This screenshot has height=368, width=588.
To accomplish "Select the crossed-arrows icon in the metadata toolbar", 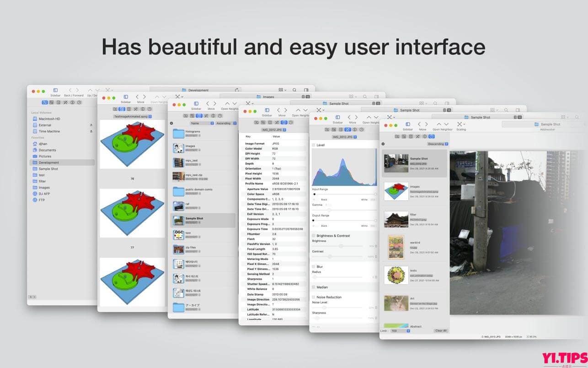I will point(277,122).
